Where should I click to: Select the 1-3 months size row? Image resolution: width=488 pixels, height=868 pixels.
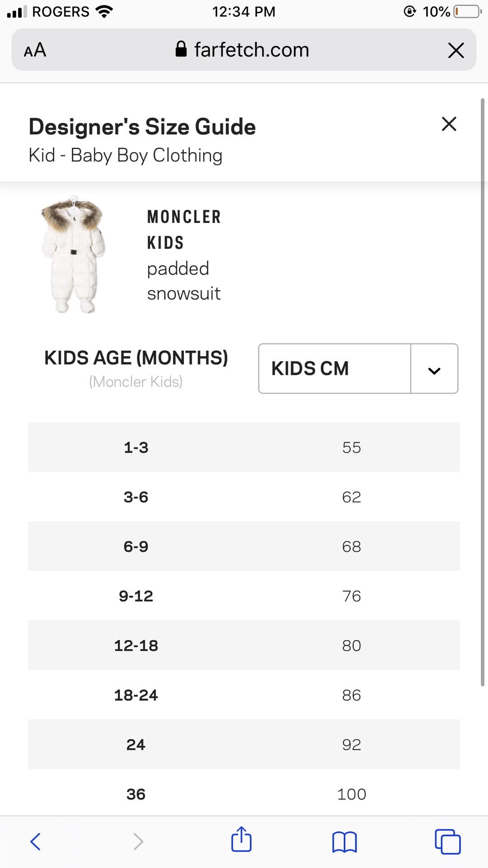pos(244,448)
